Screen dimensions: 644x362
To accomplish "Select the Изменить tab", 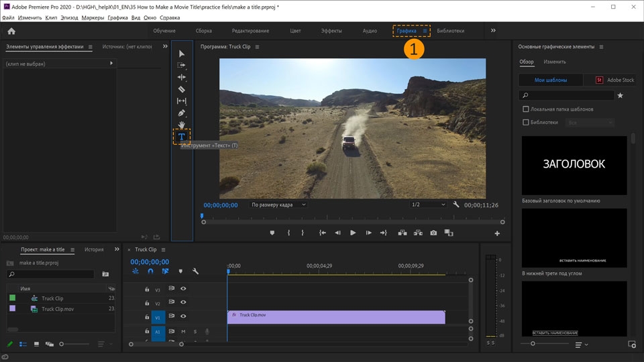I will pyautogui.click(x=554, y=62).
